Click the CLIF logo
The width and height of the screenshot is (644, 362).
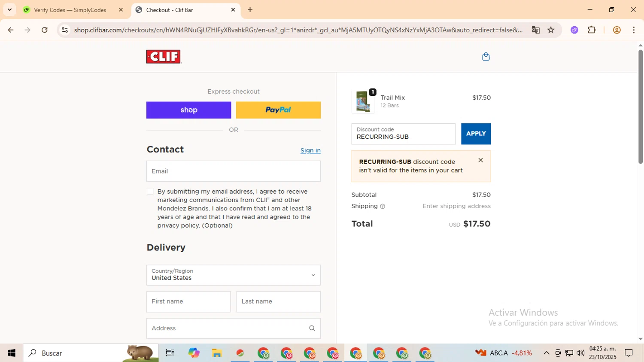coord(164,57)
